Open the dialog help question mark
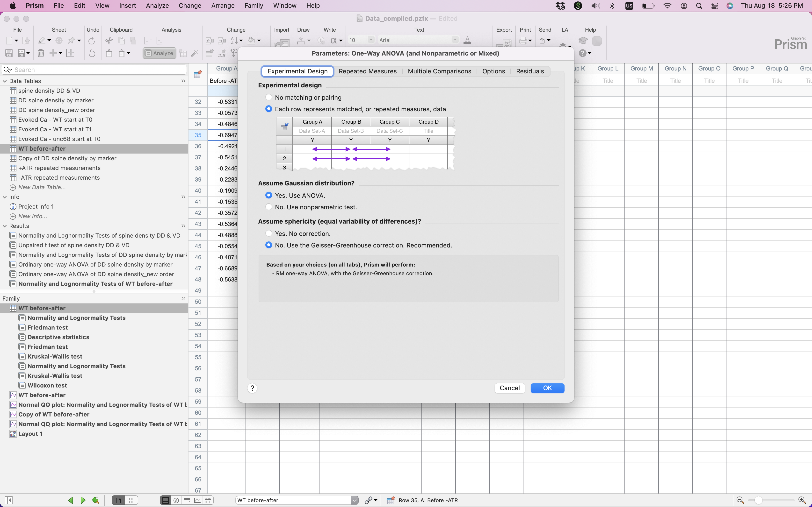 click(252, 388)
